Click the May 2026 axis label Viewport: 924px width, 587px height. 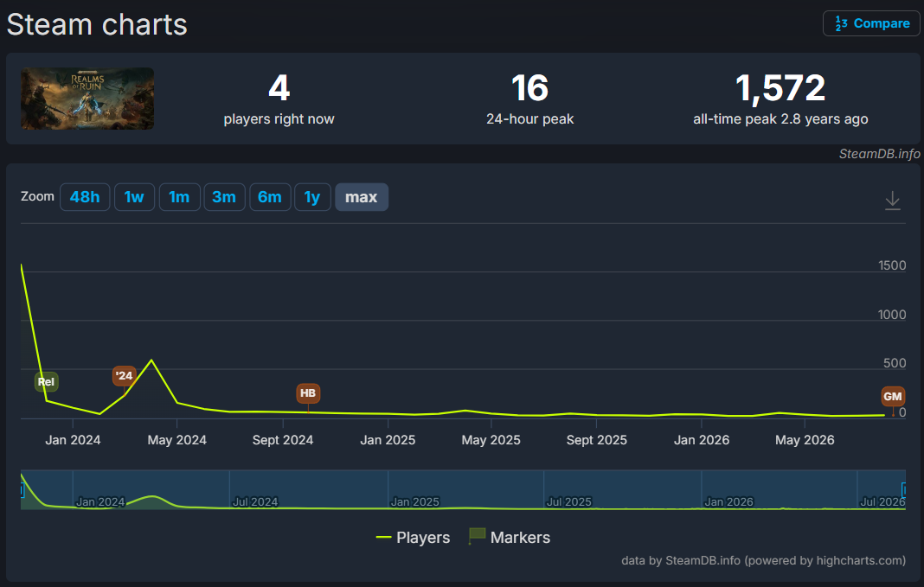pos(805,440)
